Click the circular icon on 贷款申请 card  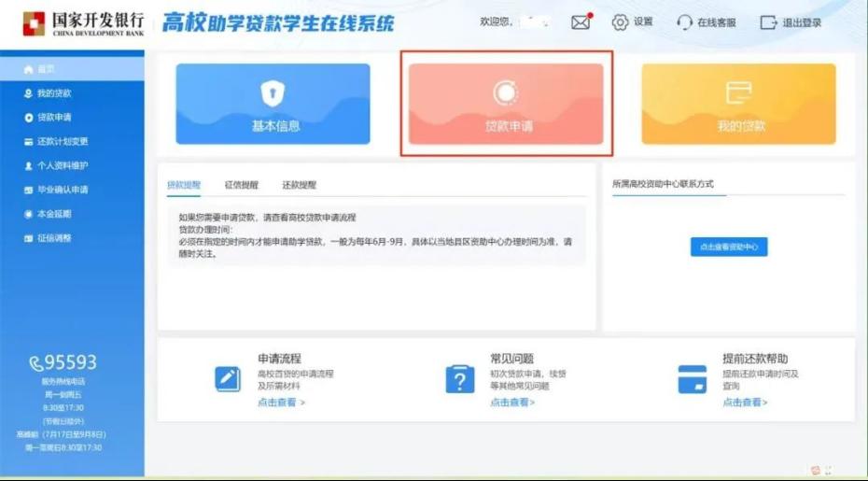point(505,92)
